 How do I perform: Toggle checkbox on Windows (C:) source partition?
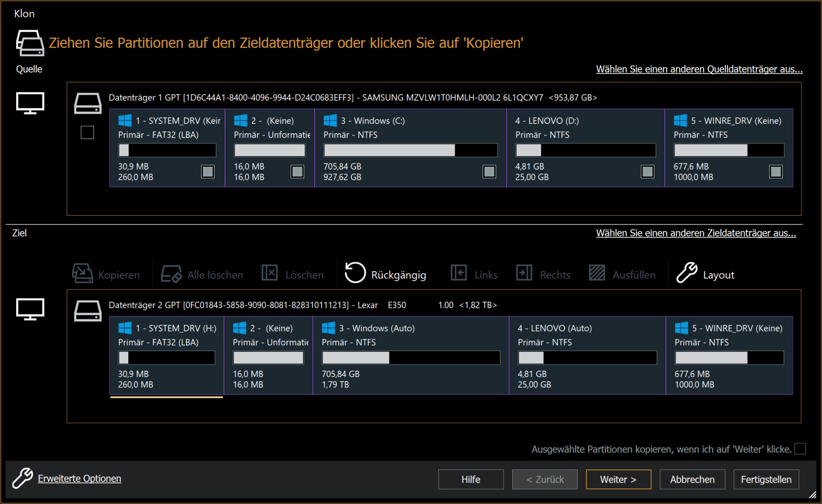(x=489, y=172)
